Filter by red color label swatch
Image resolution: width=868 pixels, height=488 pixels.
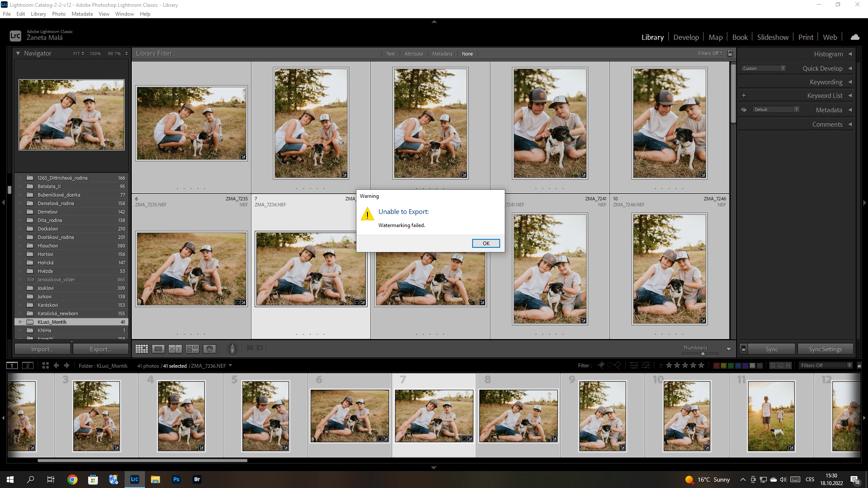pyautogui.click(x=716, y=365)
